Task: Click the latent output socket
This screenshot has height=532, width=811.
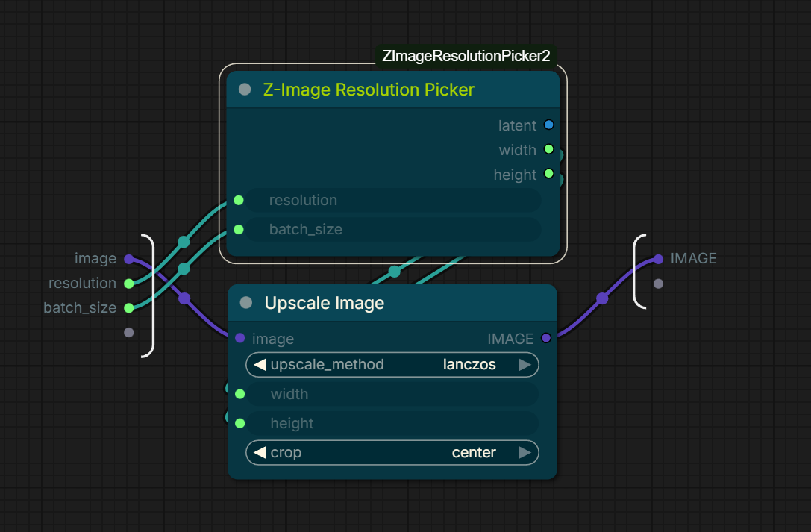Action: [x=549, y=125]
